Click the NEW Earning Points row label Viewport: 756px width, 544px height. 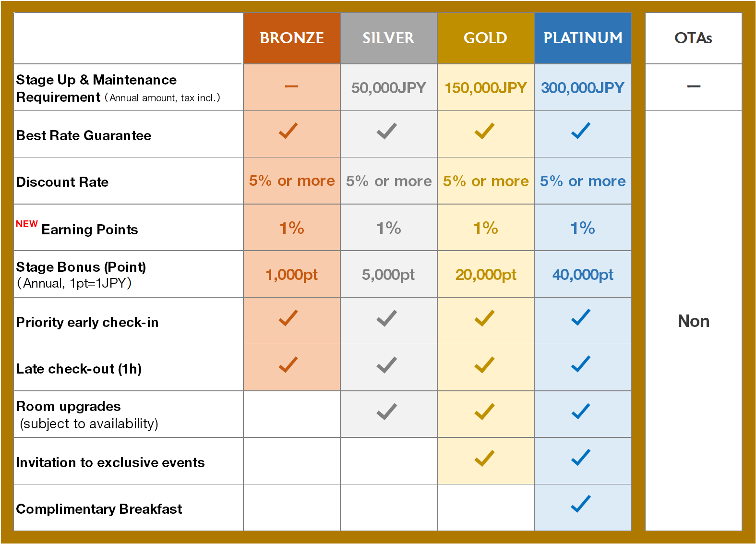77,228
